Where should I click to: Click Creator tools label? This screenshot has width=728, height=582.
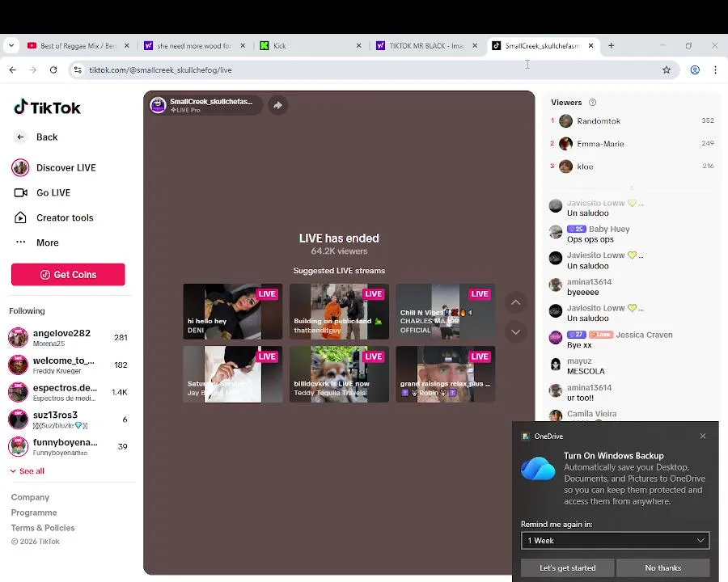click(x=65, y=217)
